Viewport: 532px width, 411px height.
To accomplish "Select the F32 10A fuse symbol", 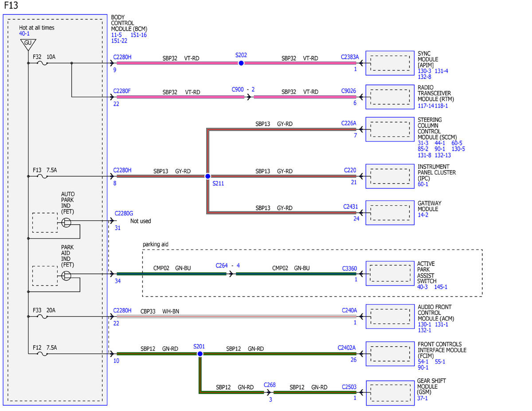I will pyautogui.click(x=43, y=63).
